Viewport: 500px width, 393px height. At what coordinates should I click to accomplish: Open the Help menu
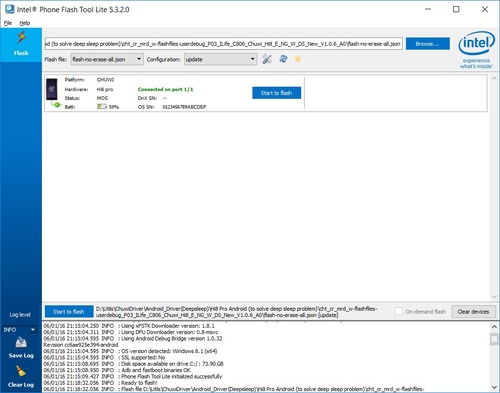tap(25, 23)
